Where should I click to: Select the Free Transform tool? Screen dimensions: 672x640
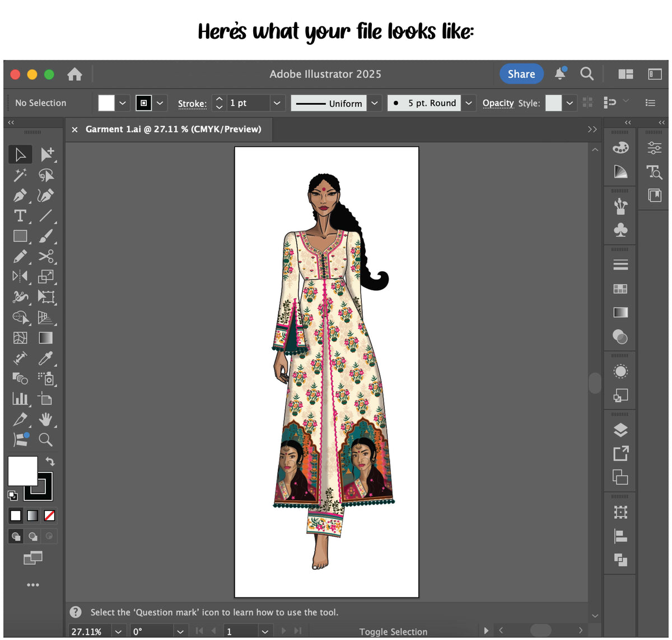click(x=46, y=297)
